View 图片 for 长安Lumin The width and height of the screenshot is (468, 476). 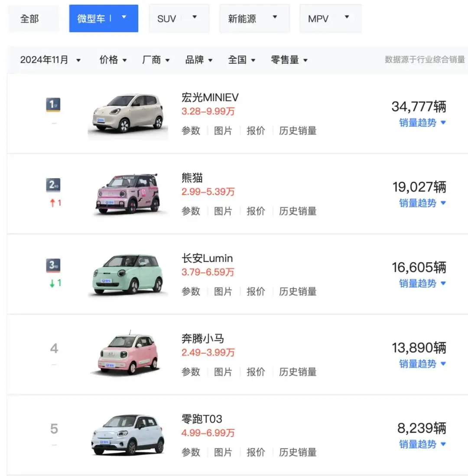click(223, 292)
